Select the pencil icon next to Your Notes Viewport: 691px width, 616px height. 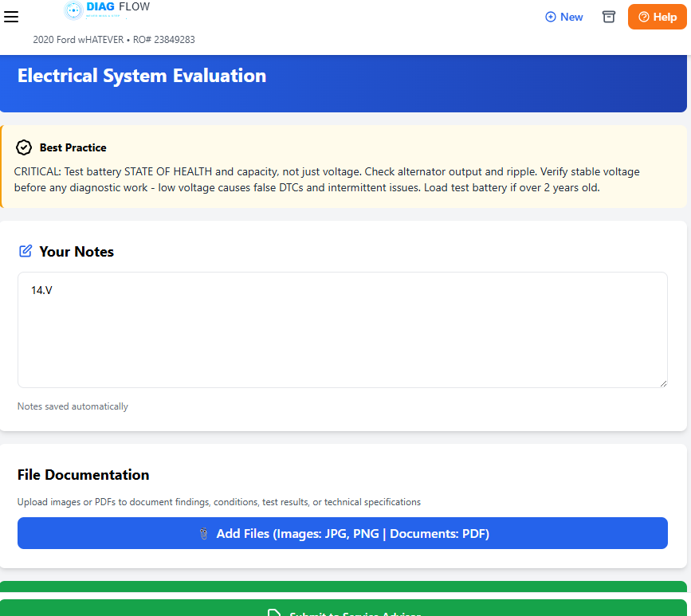(x=25, y=250)
